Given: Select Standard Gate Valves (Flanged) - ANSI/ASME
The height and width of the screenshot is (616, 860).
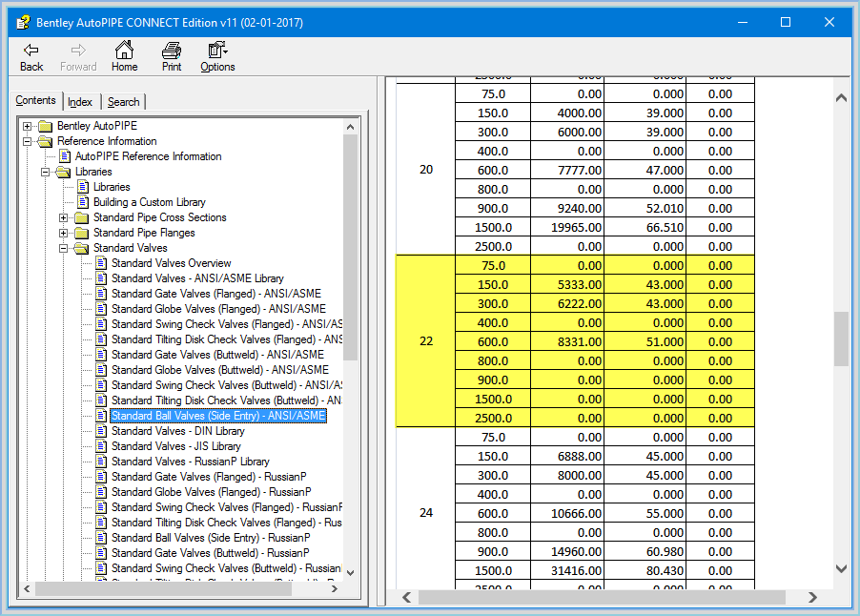Looking at the screenshot, I should pyautogui.click(x=215, y=294).
